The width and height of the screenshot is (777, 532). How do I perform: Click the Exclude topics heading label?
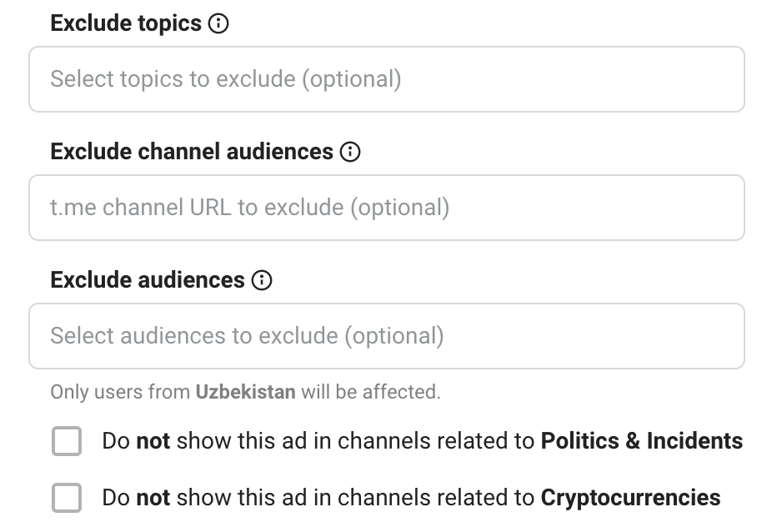[x=126, y=23]
